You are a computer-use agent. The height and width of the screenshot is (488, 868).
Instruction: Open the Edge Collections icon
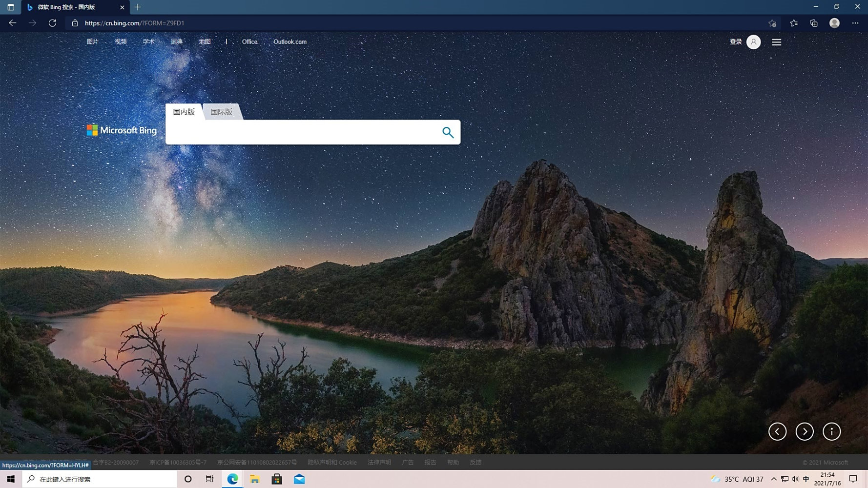click(813, 23)
